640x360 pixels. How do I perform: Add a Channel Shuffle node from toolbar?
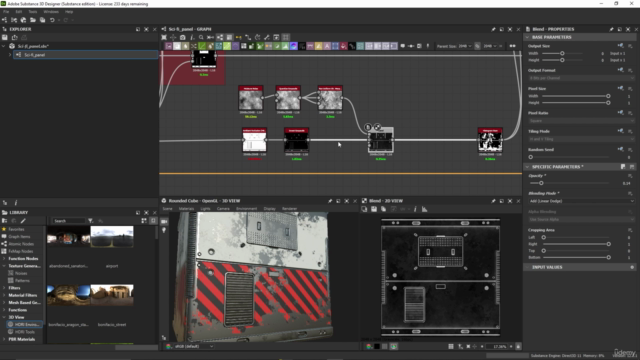click(x=194, y=46)
